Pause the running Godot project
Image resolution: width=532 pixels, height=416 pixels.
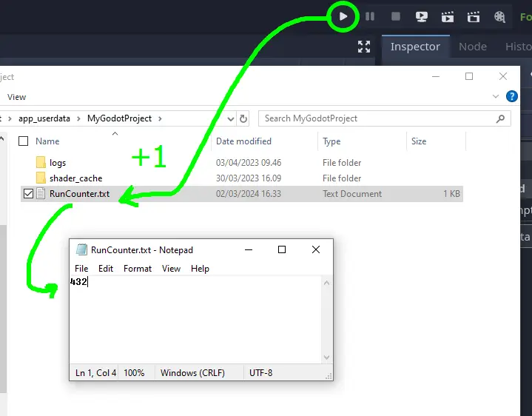click(370, 16)
